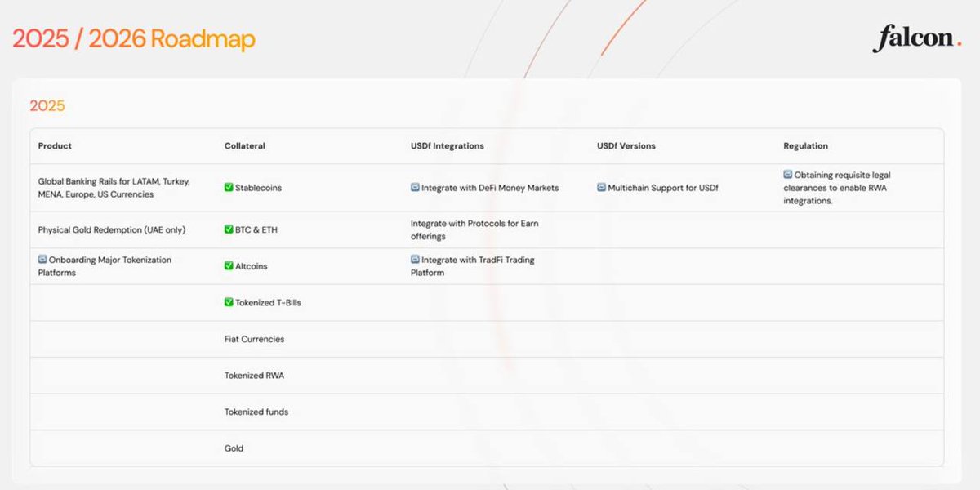Click the green checkmark beside BTC & ETH

[x=229, y=229]
